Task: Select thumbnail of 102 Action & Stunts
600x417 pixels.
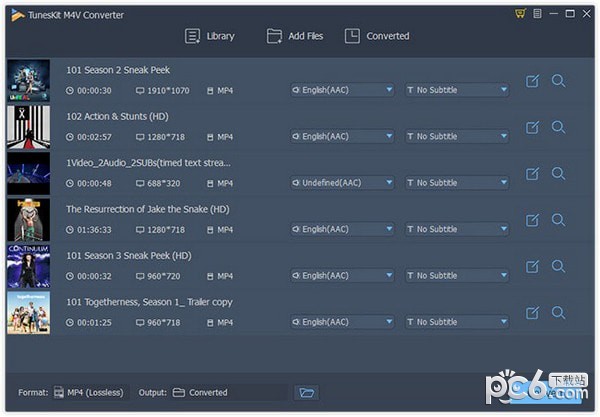Action: click(x=28, y=127)
